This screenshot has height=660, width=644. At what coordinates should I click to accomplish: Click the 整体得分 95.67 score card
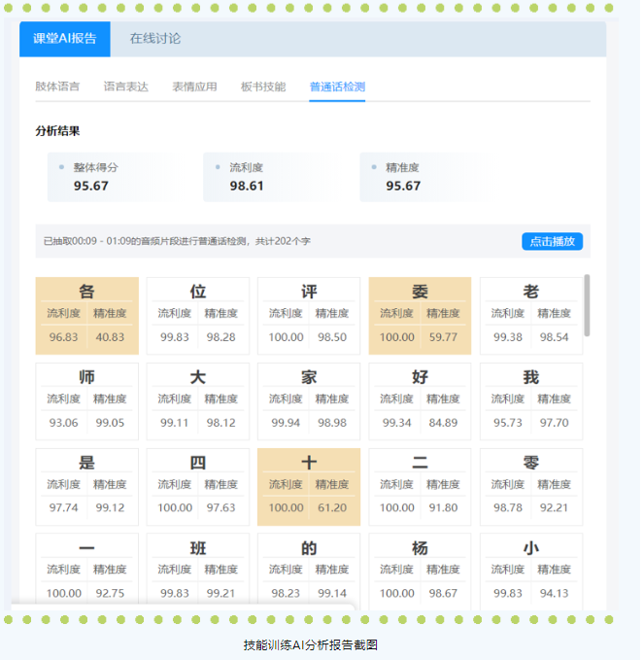[110, 177]
